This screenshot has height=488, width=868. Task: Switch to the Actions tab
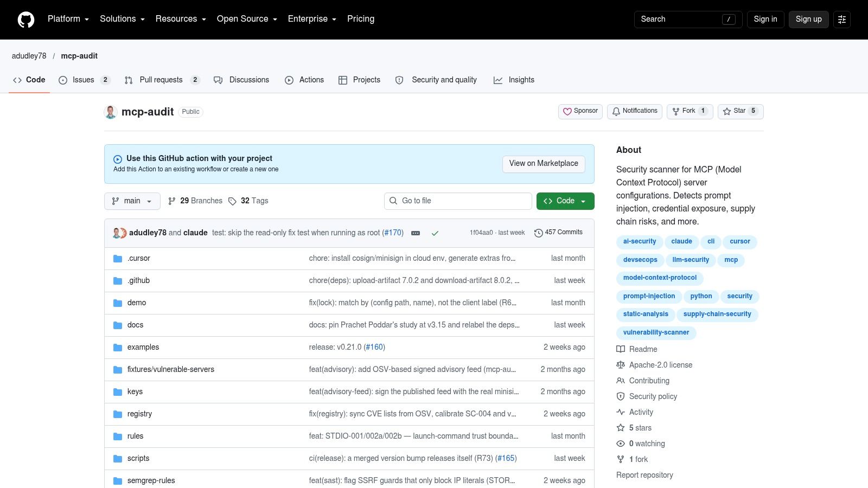[x=304, y=80]
